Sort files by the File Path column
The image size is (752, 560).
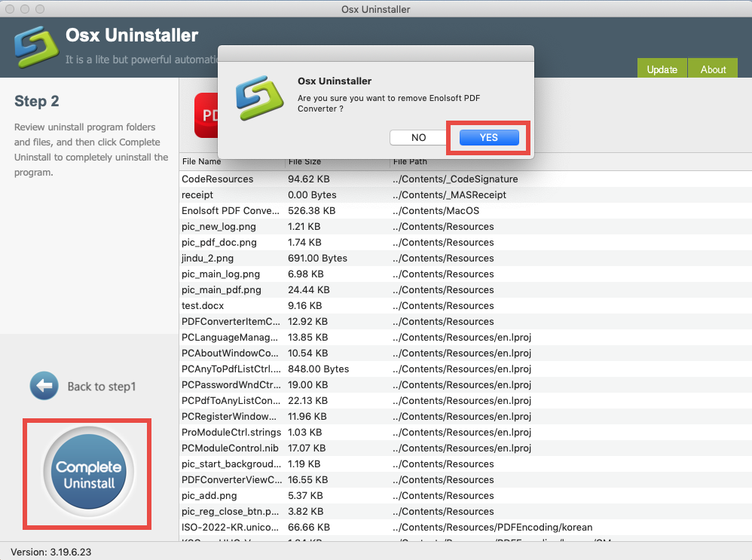[x=408, y=161]
